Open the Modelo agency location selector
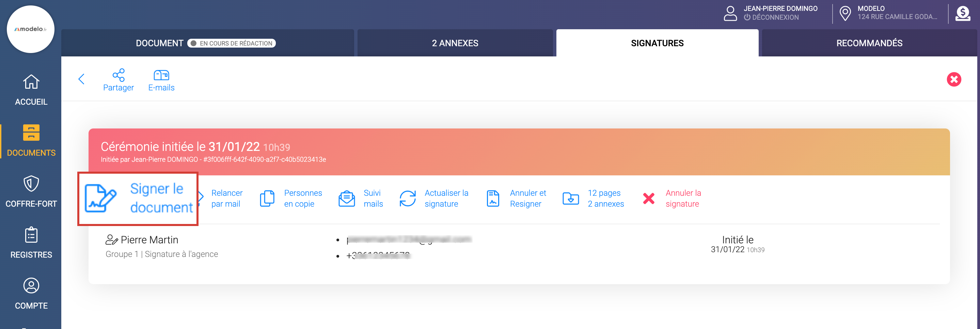The height and width of the screenshot is (329, 980). click(x=890, y=13)
